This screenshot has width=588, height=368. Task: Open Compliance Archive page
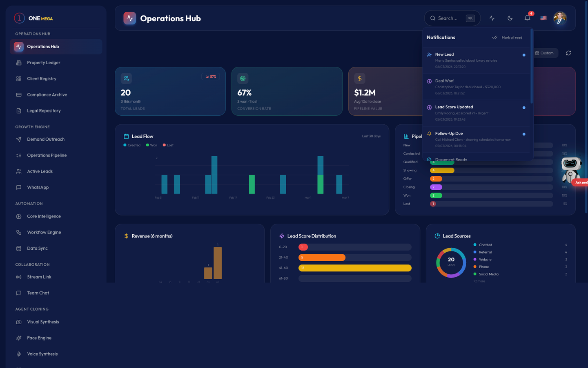(x=56, y=94)
